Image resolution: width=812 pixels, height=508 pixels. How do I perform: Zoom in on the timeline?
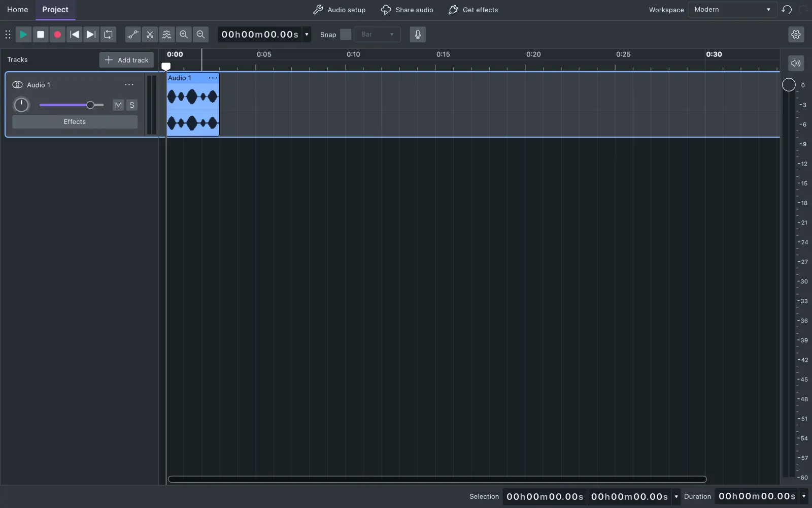[x=184, y=35]
